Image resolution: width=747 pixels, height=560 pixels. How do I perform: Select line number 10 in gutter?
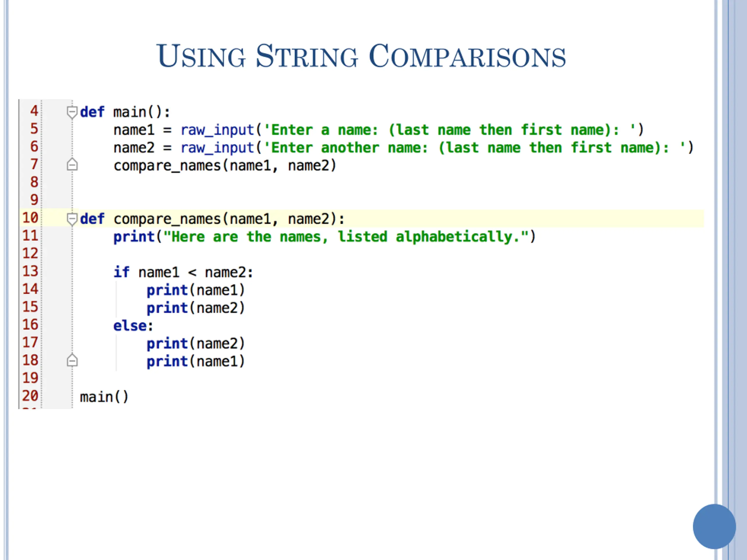[x=30, y=218]
